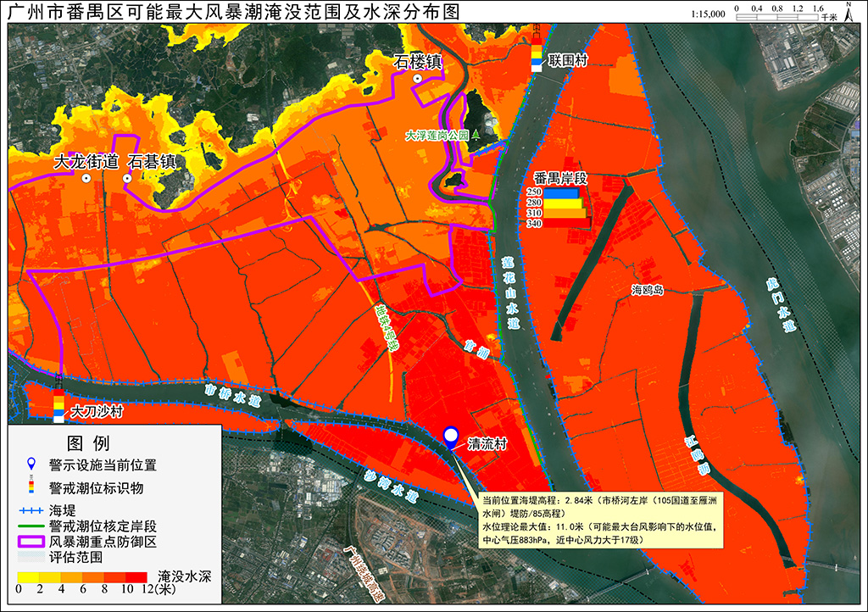Click the 大龙街道 label
The height and width of the screenshot is (612, 868).
pos(86,162)
